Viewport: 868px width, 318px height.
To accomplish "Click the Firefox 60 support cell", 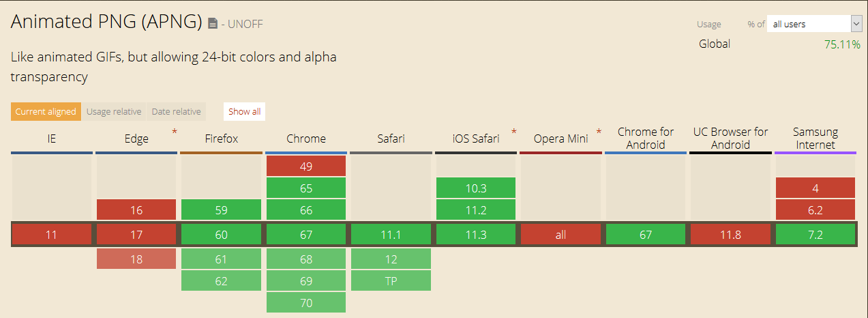I will click(x=221, y=235).
